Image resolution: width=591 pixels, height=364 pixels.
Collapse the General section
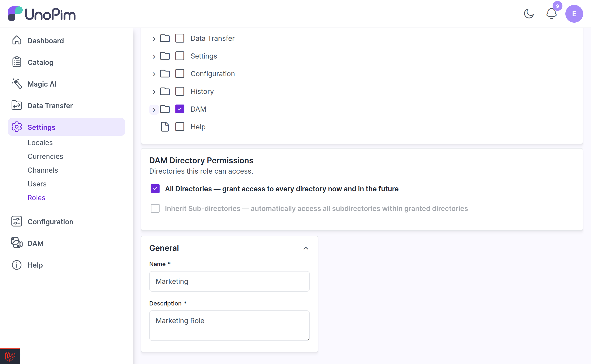point(306,248)
